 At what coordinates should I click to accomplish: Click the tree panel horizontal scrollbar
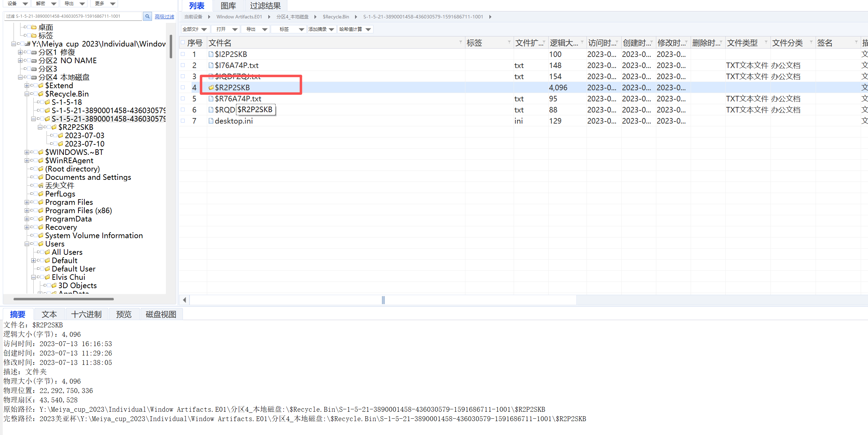64,299
